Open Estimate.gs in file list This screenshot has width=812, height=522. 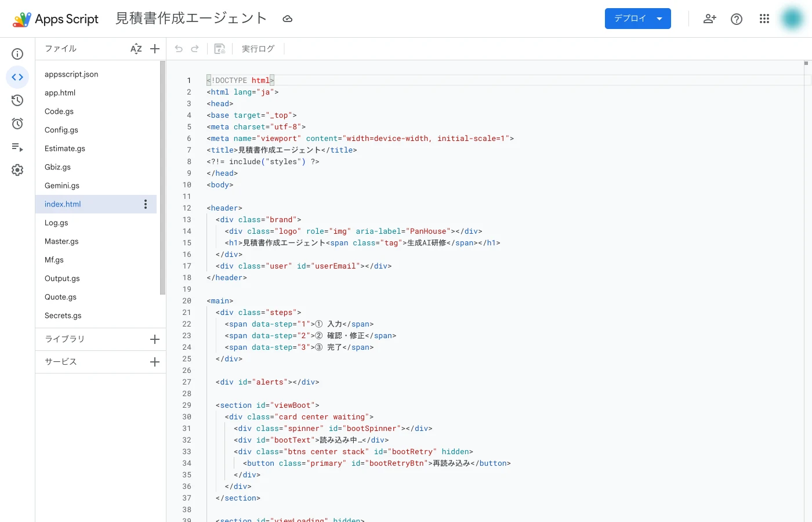pyautogui.click(x=96, y=148)
